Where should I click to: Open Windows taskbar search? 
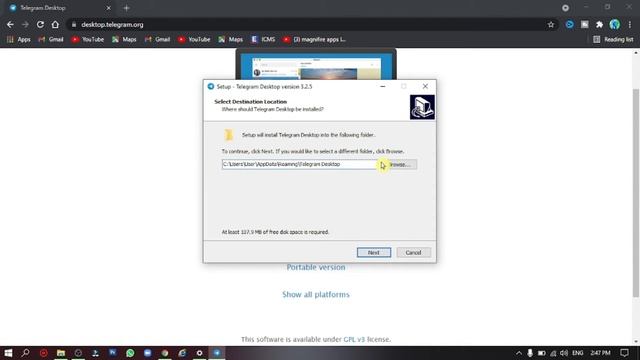pos(25,353)
